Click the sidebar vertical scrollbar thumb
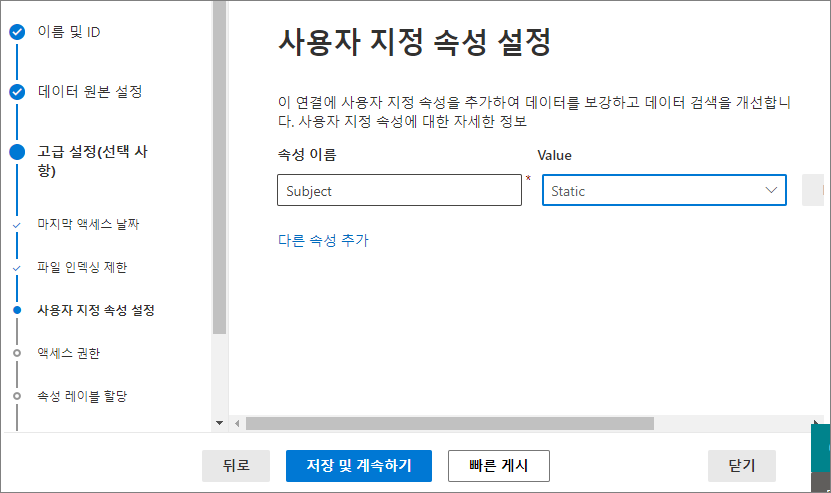This screenshot has height=493, width=831. [x=219, y=167]
